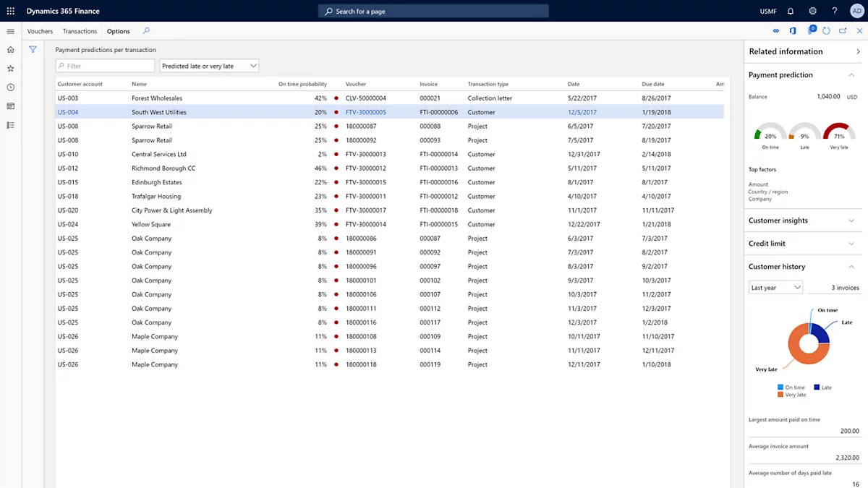
Task: Open the AD user account avatar
Action: (x=856, y=11)
